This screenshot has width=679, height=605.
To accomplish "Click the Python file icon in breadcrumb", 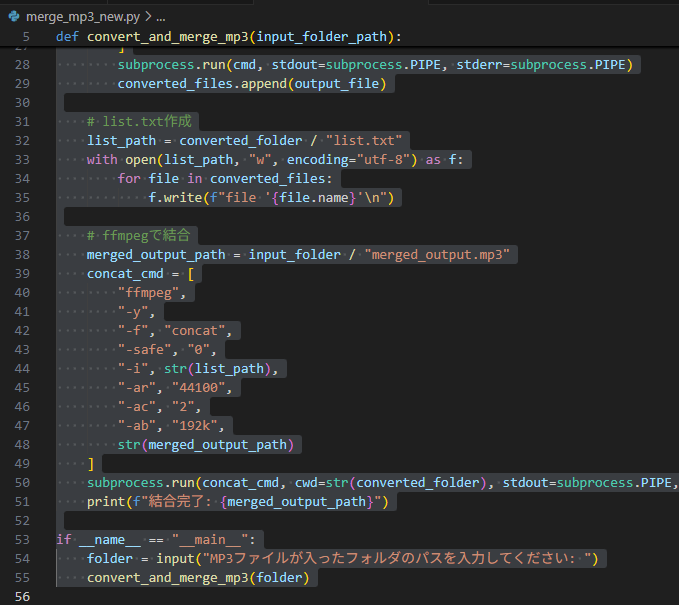I will click(x=14, y=17).
